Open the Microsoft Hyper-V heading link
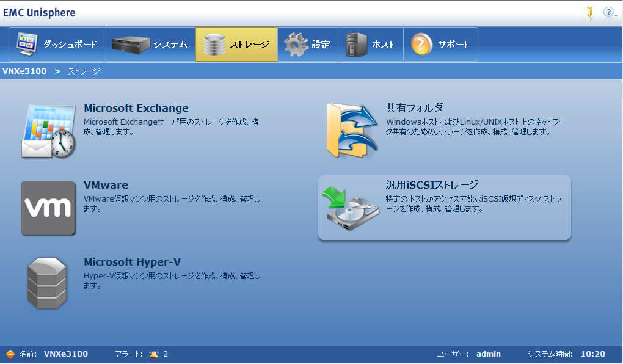Viewport: 623px width, 364px height. [133, 262]
